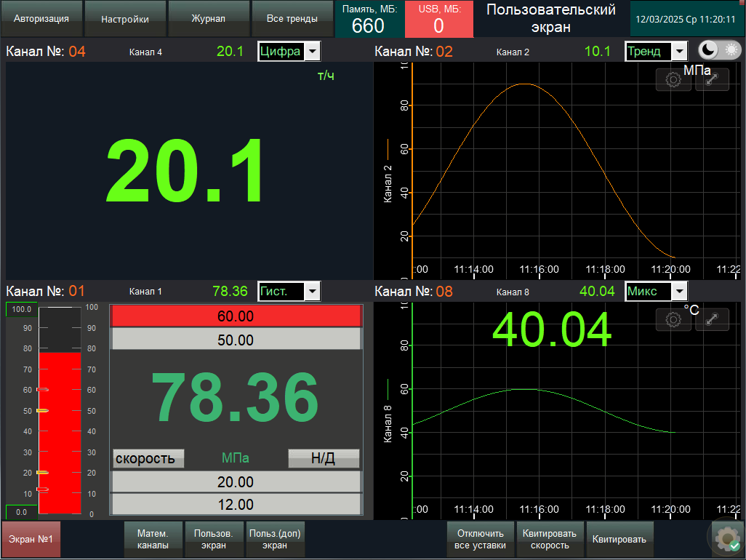Click the red bar graph of Канал 1

[x=60, y=433]
